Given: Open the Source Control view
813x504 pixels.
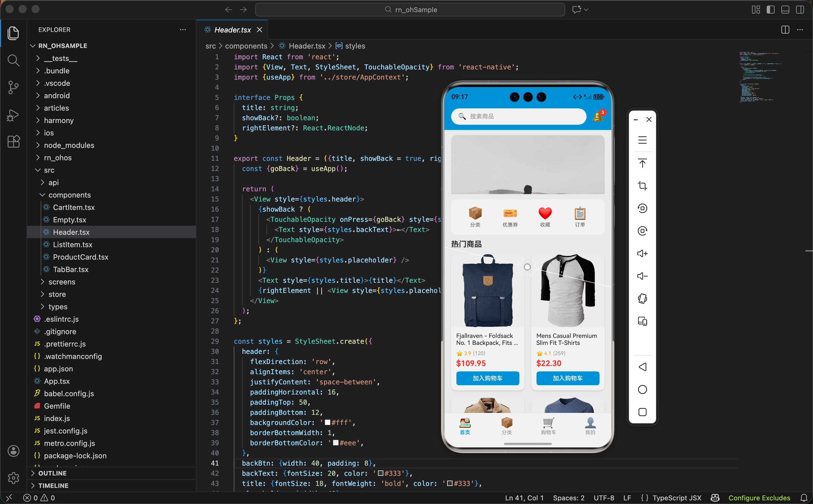Looking at the screenshot, I should pos(13,88).
